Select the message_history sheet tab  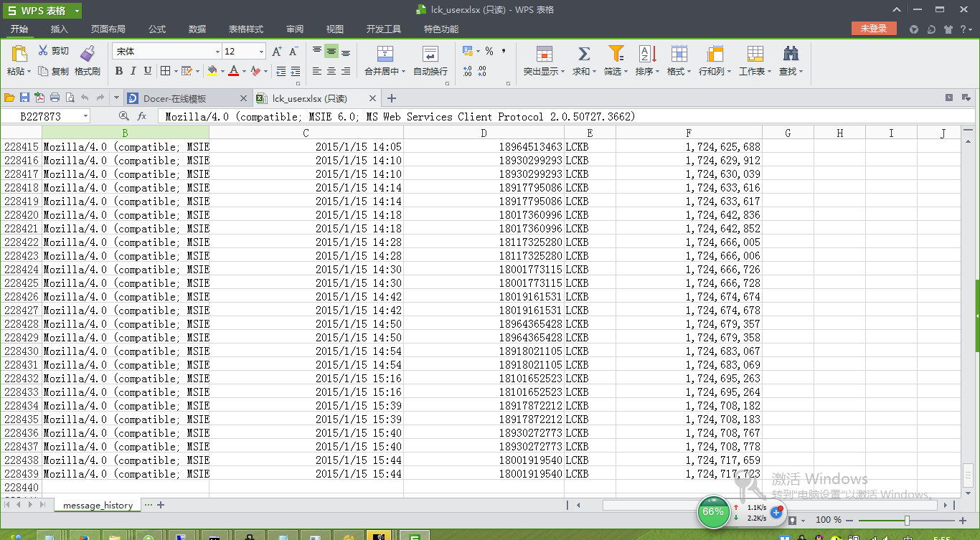coord(98,505)
